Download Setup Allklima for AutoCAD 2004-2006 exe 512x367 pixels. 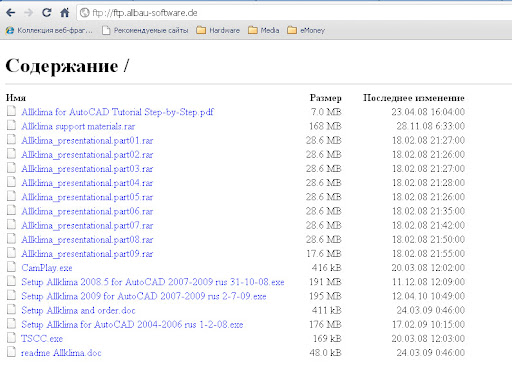tap(132, 324)
